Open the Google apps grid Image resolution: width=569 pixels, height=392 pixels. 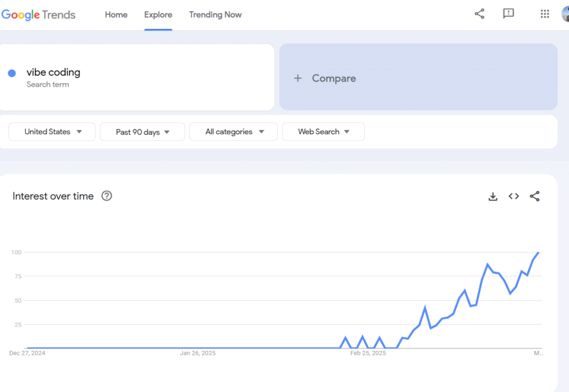point(545,14)
